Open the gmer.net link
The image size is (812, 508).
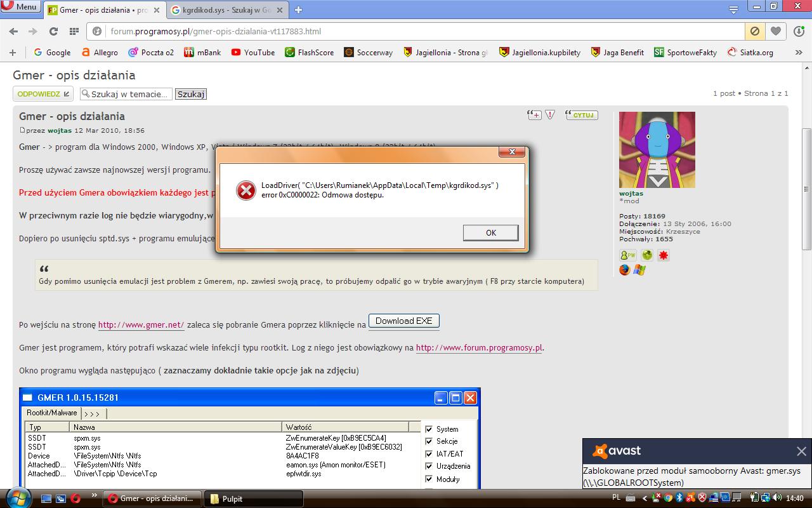click(141, 325)
